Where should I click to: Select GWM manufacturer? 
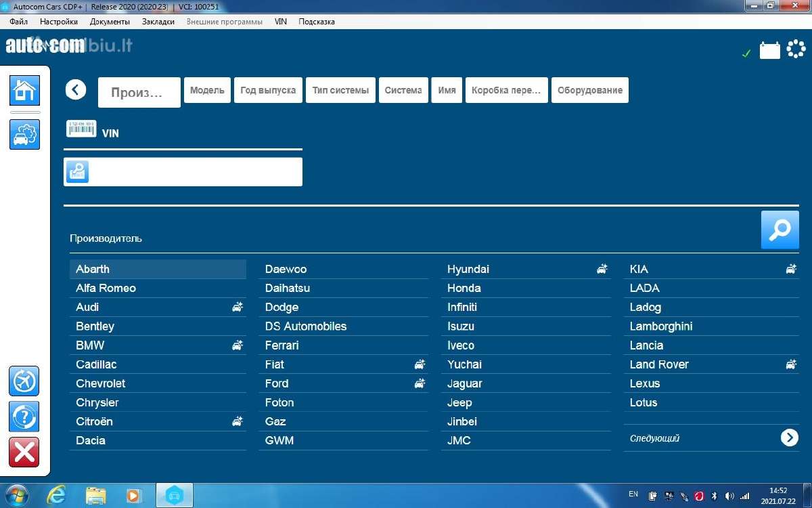pyautogui.click(x=344, y=440)
